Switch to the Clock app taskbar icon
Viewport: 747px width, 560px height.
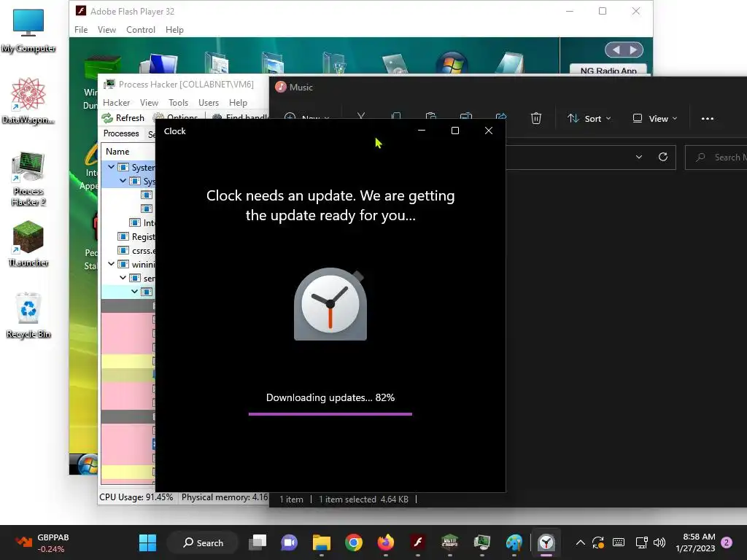(x=546, y=542)
